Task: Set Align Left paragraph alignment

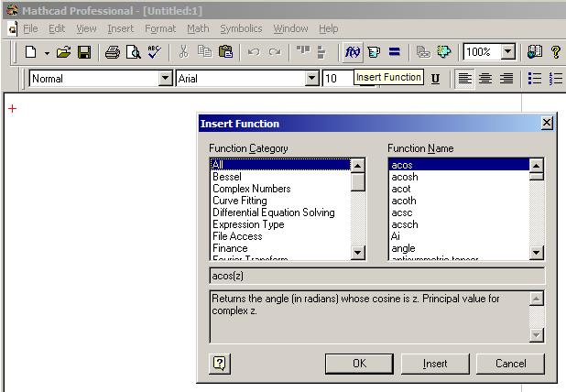Action: point(464,79)
